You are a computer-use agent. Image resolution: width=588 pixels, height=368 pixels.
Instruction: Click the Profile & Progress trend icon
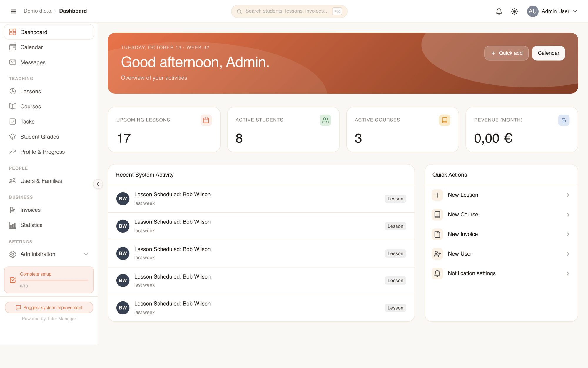tap(13, 152)
